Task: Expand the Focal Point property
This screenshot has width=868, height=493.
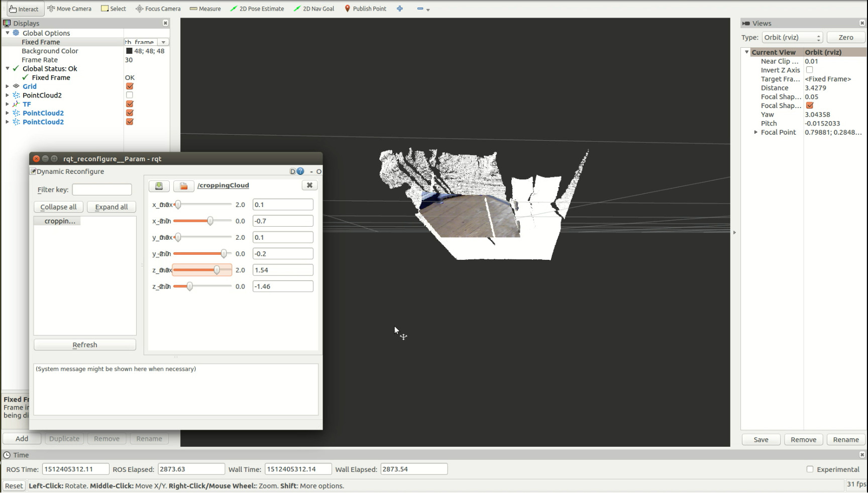Action: [755, 132]
